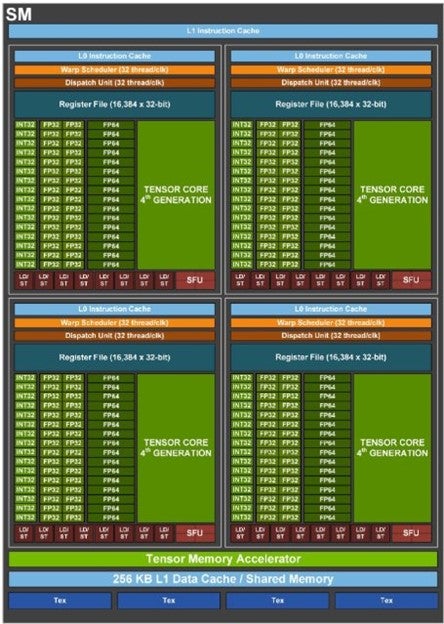Click the leftmost Tex block

point(60,600)
